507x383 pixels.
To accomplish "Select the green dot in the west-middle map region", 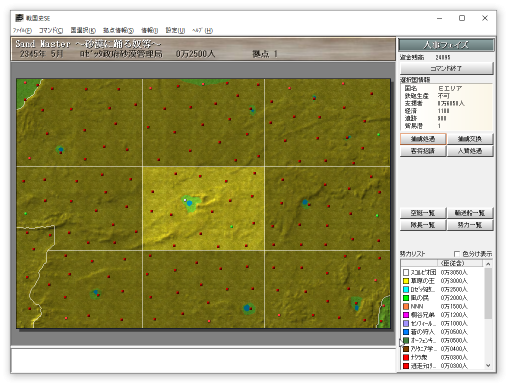I will pos(26,213).
